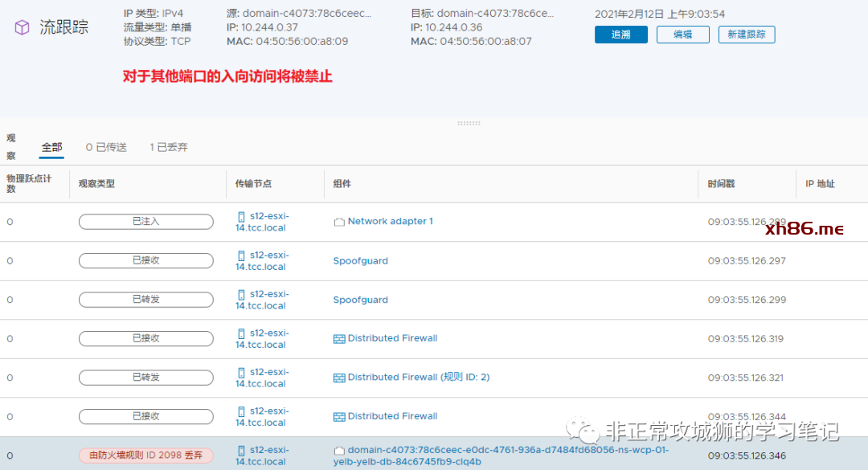Select the 0 已传送 tab
This screenshot has height=470, width=868.
pos(106,148)
